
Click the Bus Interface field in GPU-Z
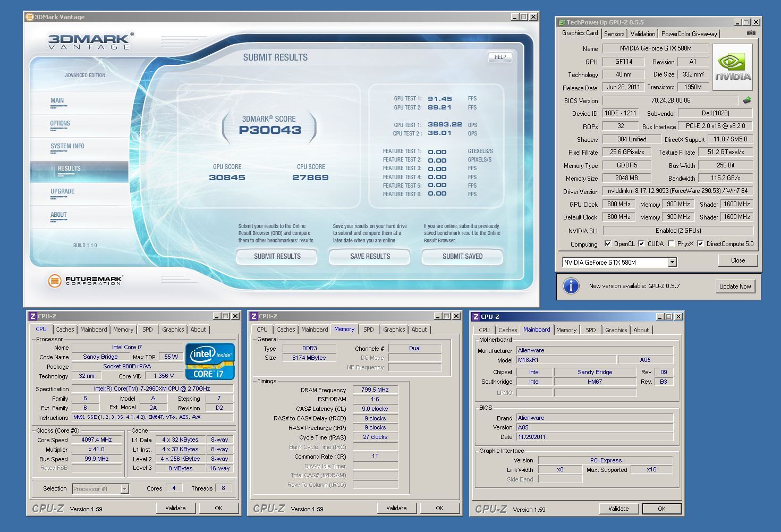pyautogui.click(x=716, y=126)
